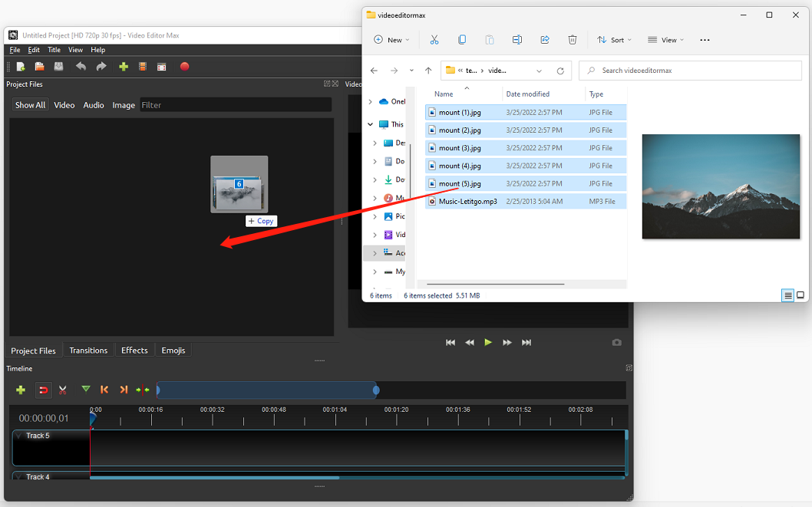This screenshot has height=507, width=812.
Task: Click the Redo arrow icon
Action: pyautogui.click(x=101, y=67)
